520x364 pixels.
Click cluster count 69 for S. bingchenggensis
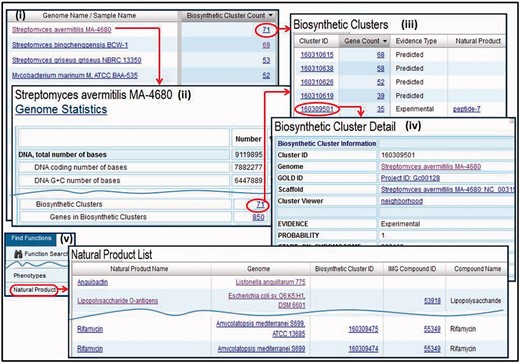coord(266,45)
